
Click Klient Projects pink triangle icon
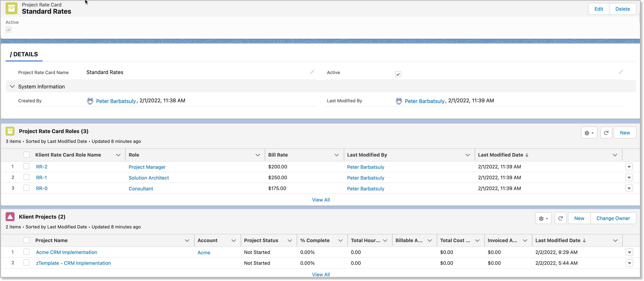(10, 217)
